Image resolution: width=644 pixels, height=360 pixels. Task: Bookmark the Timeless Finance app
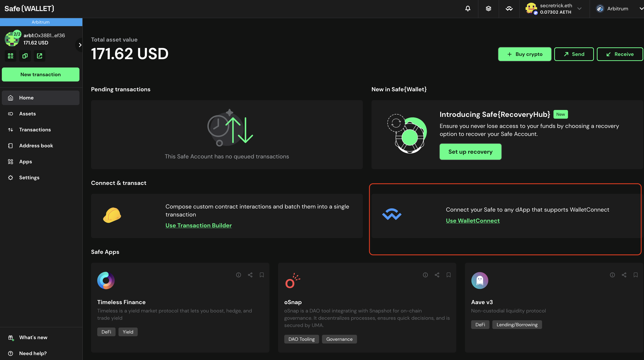pyautogui.click(x=262, y=275)
